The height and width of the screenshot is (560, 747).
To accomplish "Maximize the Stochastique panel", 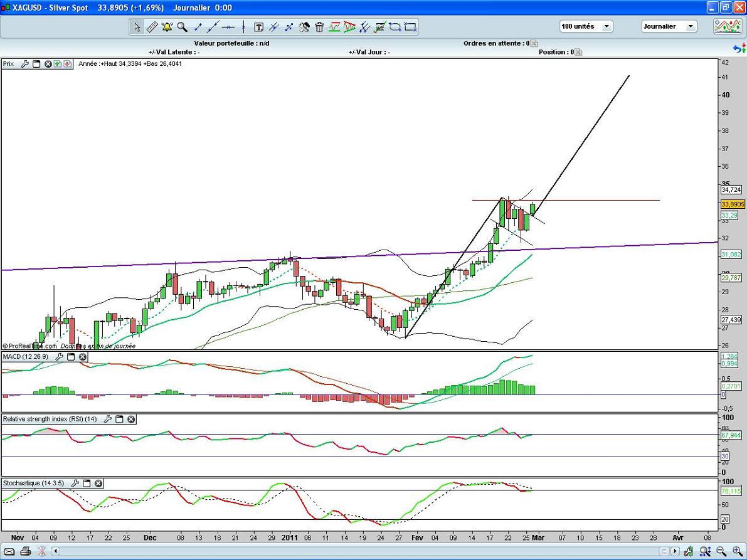I will click(x=87, y=483).
